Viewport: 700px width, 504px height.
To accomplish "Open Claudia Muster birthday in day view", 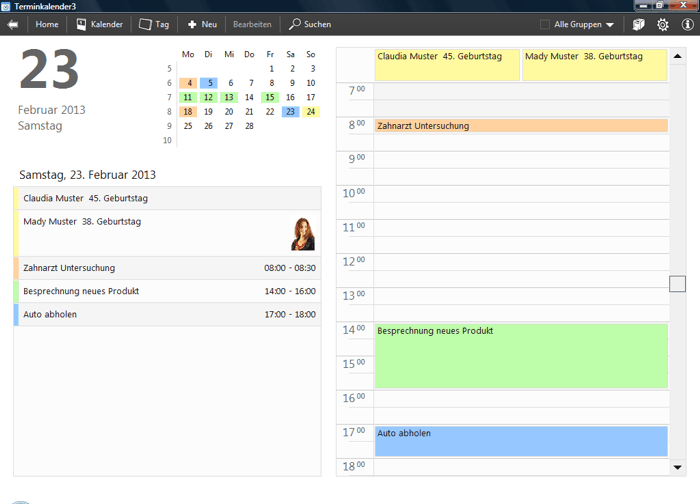I will pos(447,64).
